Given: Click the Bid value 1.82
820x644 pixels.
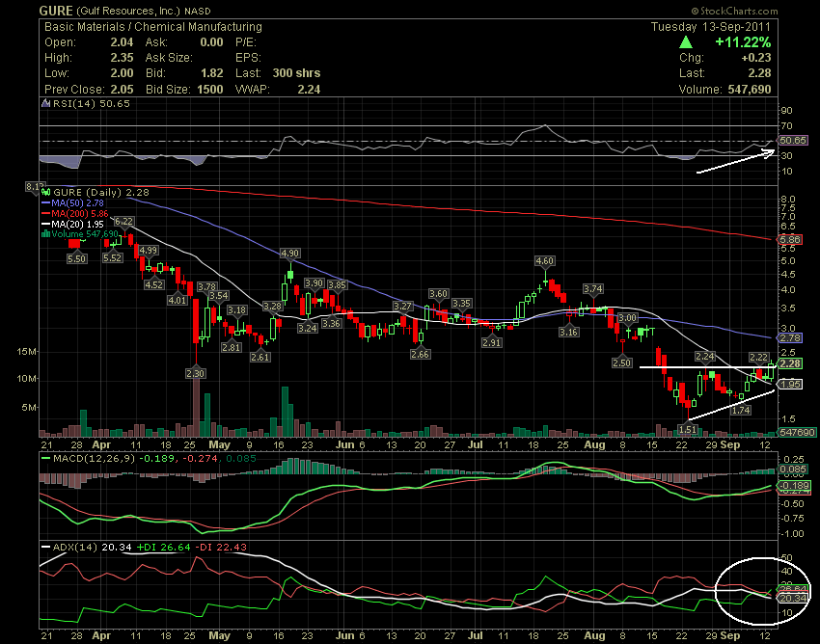Looking at the screenshot, I should [x=212, y=73].
